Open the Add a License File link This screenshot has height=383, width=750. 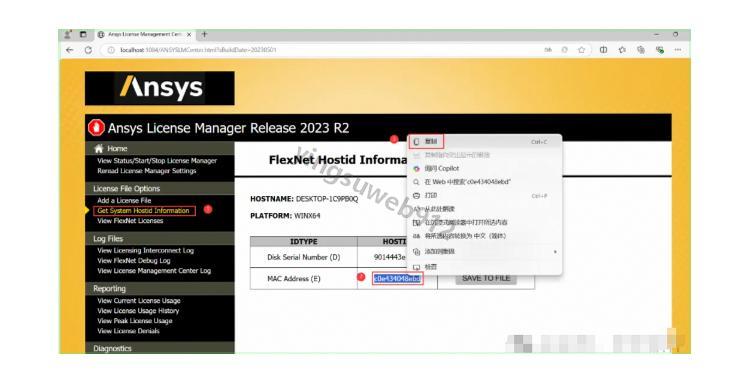point(124,200)
